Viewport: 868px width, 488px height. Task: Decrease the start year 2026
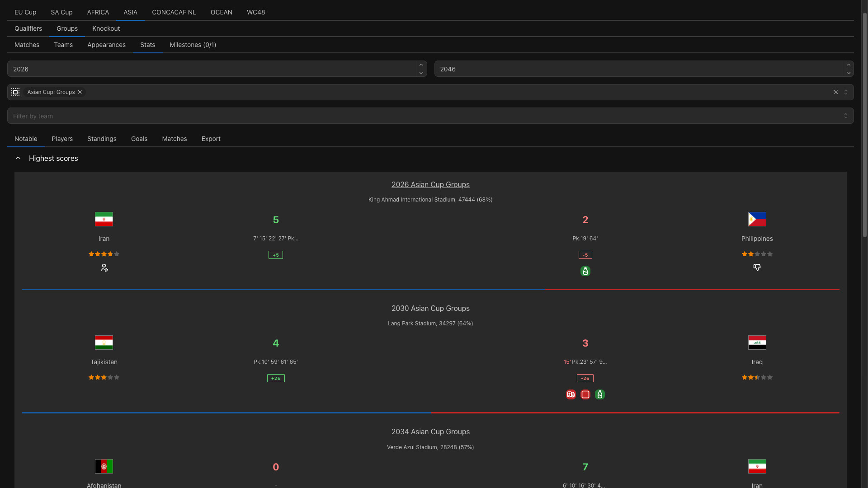point(421,73)
